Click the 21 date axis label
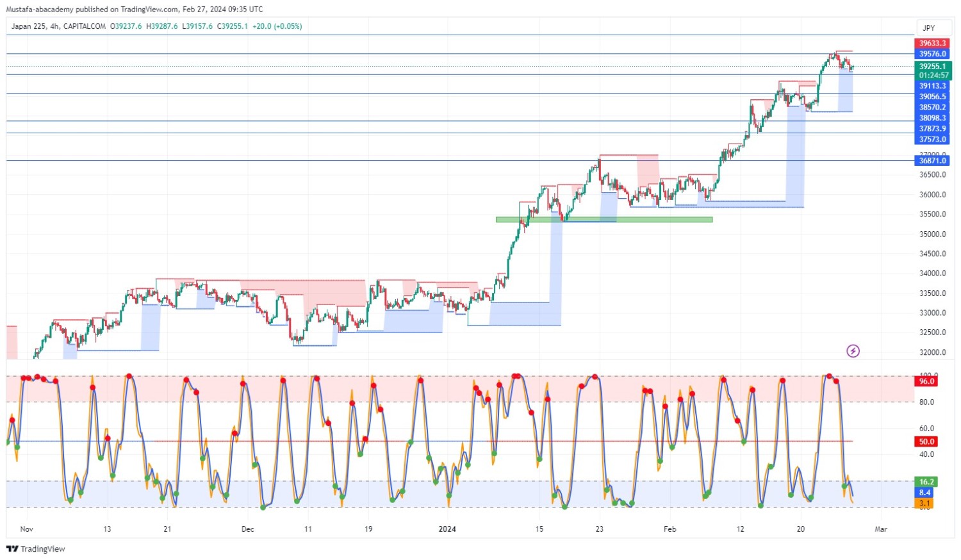Screen dimensions: 961x560 [167, 529]
